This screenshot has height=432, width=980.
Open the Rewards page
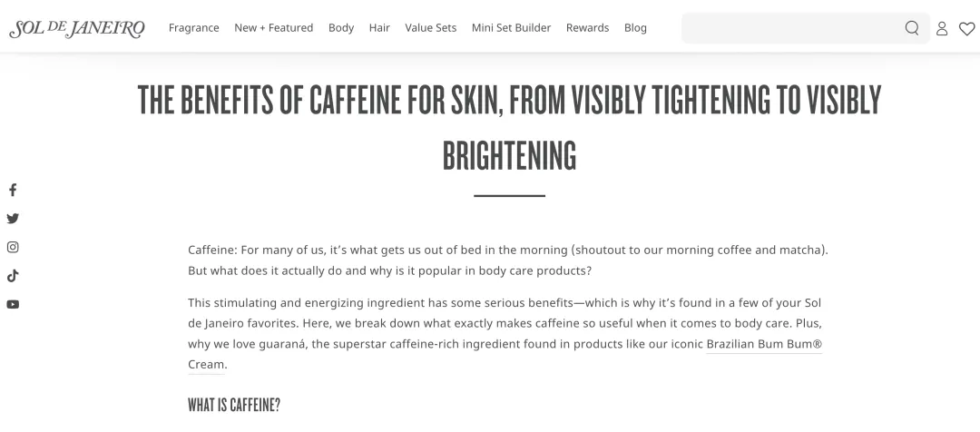pyautogui.click(x=587, y=28)
